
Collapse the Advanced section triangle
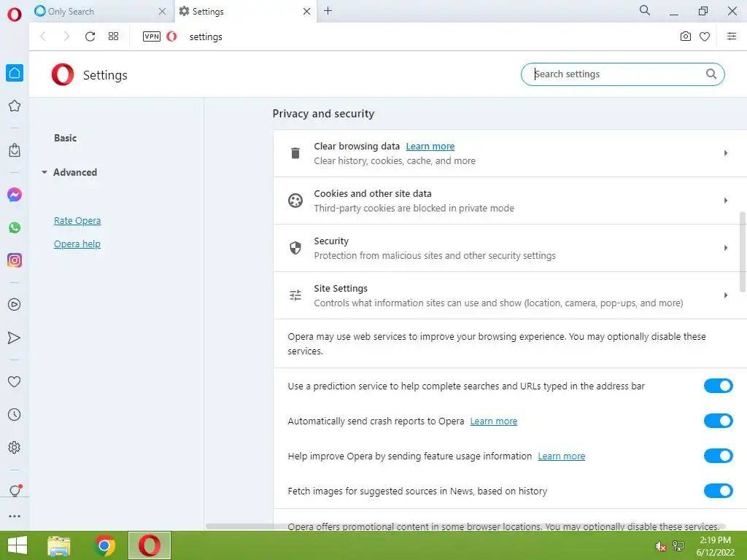pos(44,172)
